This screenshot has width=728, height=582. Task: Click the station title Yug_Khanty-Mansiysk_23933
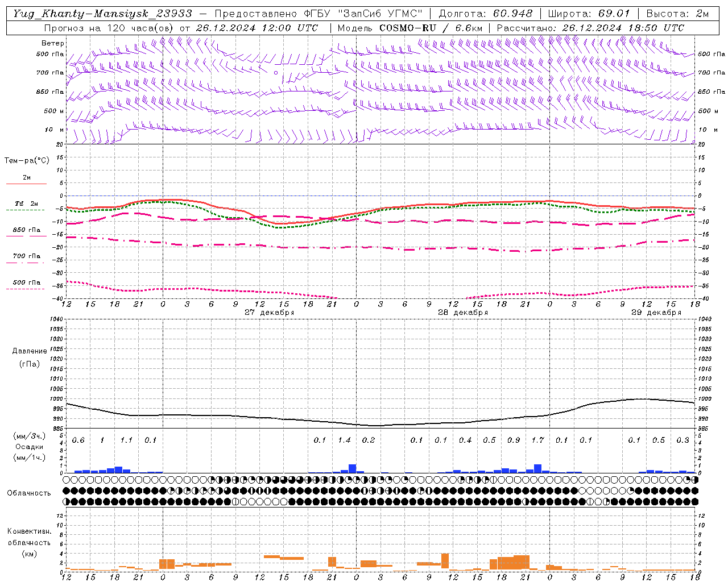tap(102, 13)
